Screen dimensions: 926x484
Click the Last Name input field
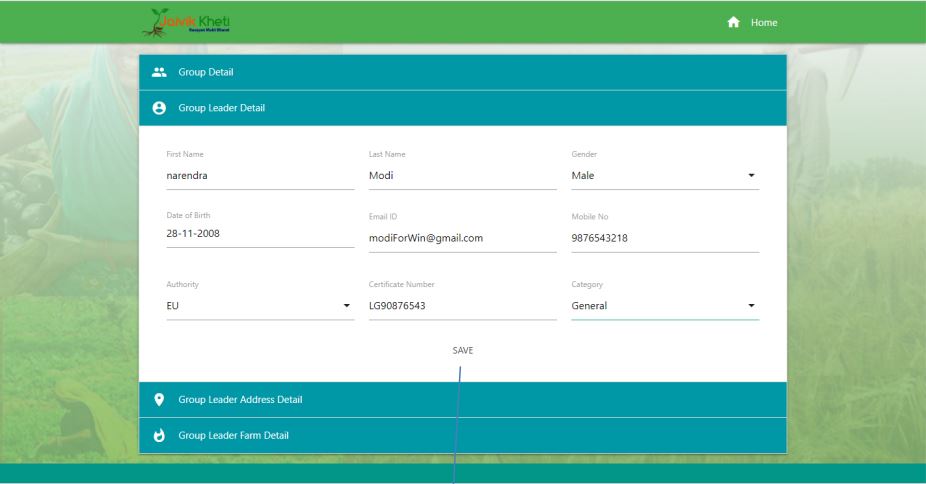click(461, 177)
